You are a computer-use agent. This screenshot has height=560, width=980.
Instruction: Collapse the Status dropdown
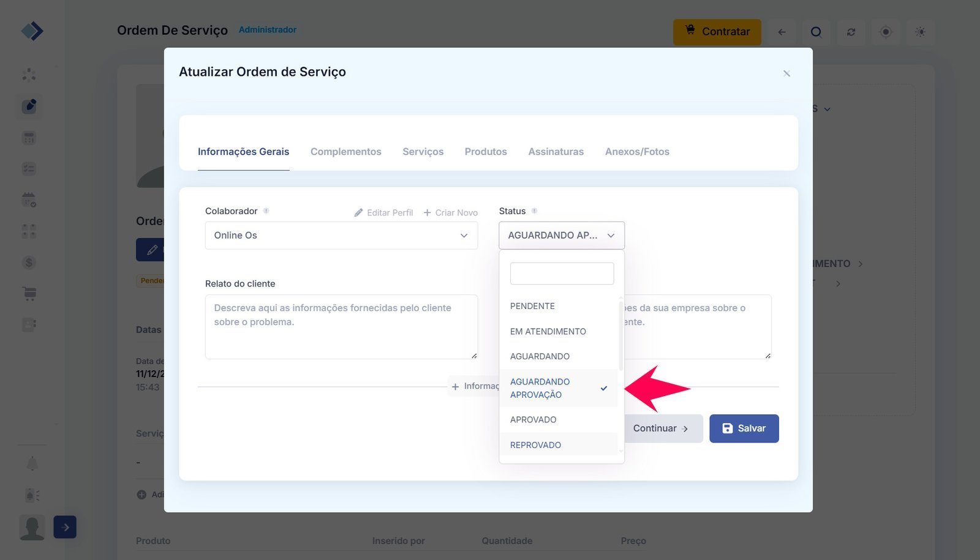(562, 236)
